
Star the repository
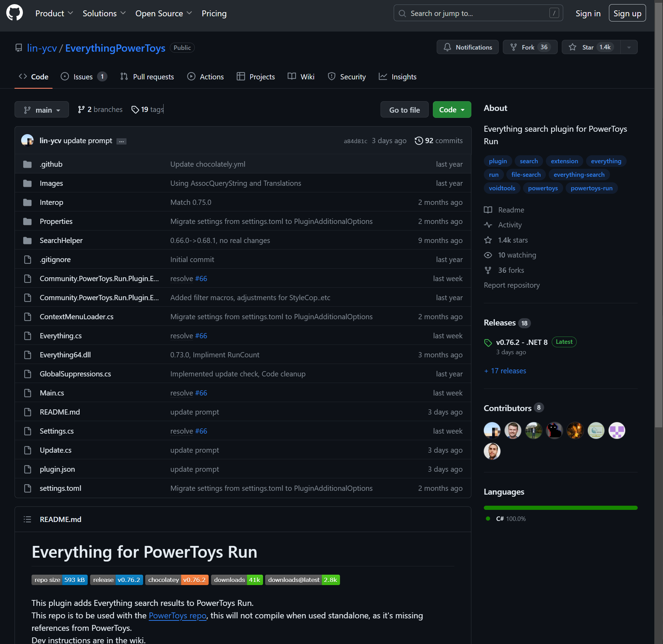coord(591,47)
